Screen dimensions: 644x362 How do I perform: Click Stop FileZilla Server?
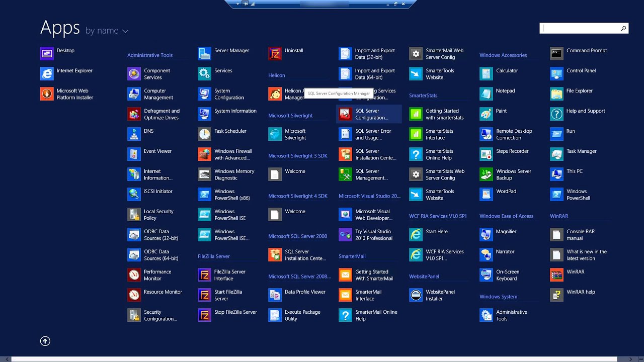[228, 315]
